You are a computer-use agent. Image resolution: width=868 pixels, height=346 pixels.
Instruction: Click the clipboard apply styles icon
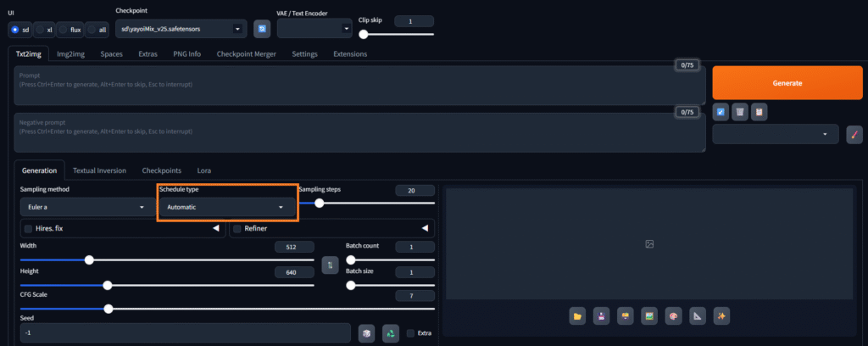coord(759,112)
